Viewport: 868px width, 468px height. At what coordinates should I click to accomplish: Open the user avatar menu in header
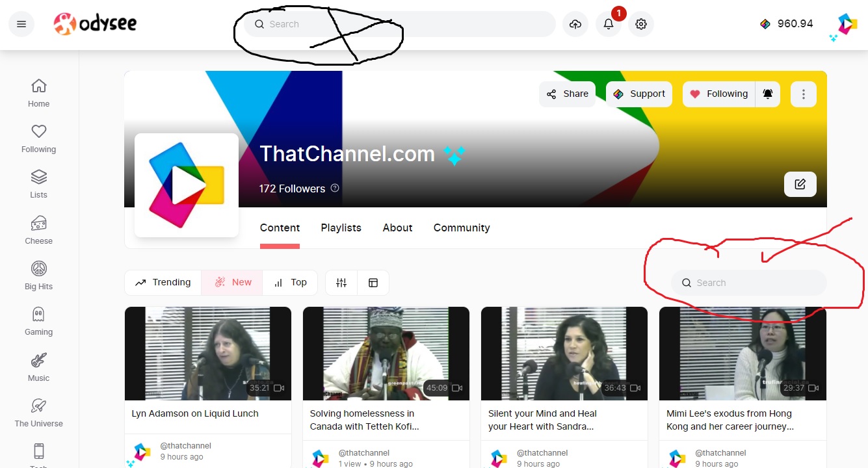click(x=847, y=24)
